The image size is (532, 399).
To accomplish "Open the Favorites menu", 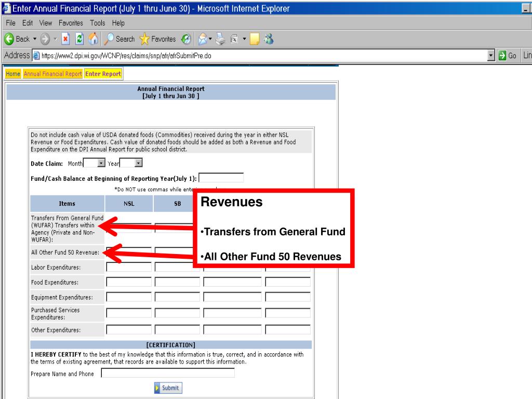I will coord(71,23).
